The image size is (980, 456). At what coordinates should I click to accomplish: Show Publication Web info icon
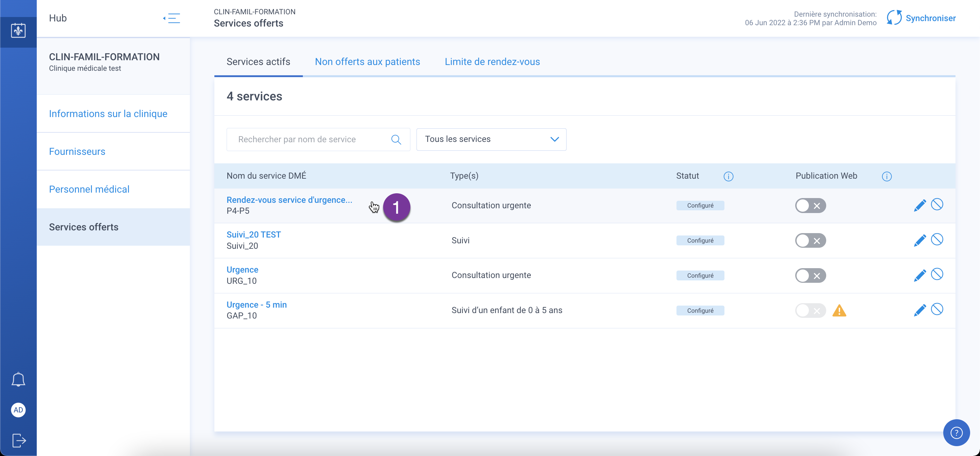pyautogui.click(x=886, y=176)
